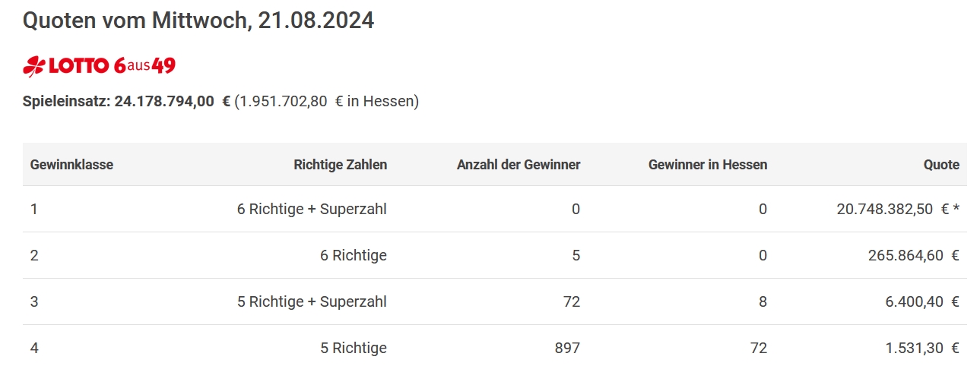Click the quote 6.400,40 €
Image resolution: width=980 pixels, height=366 pixels.
pos(921,301)
